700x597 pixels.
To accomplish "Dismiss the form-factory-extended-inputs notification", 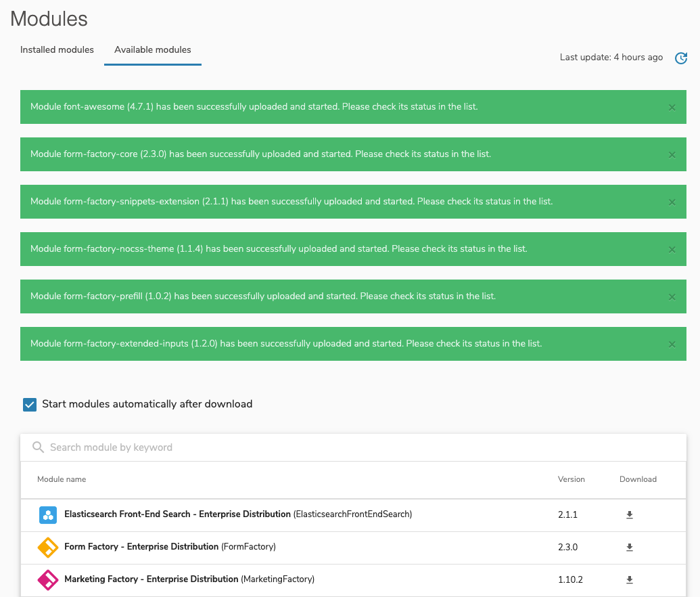I will click(x=672, y=344).
